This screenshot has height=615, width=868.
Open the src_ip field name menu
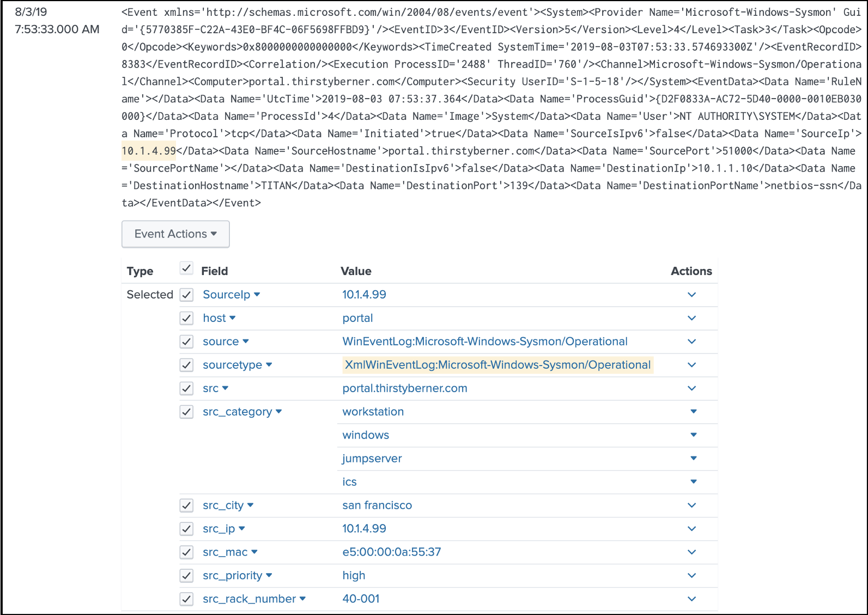click(223, 529)
